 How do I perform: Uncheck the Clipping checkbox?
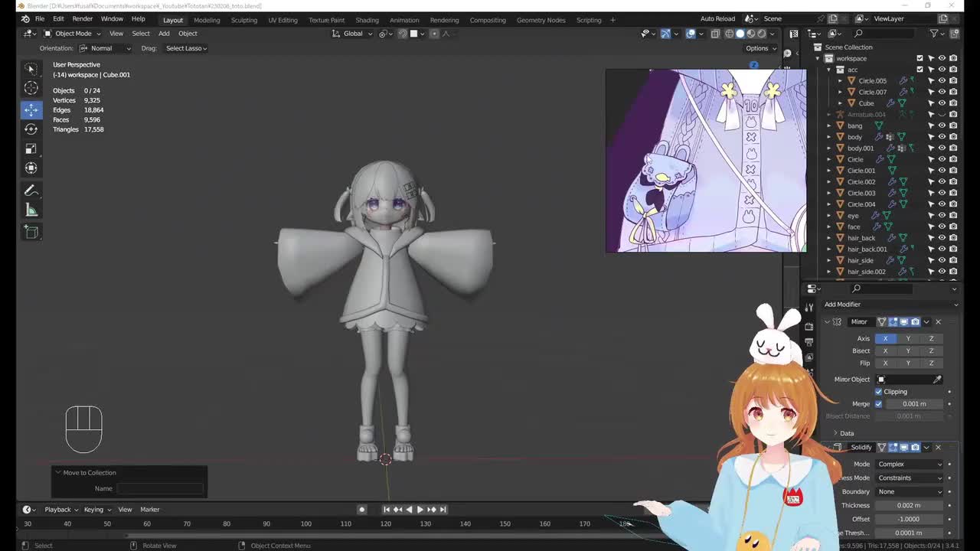pyautogui.click(x=879, y=392)
